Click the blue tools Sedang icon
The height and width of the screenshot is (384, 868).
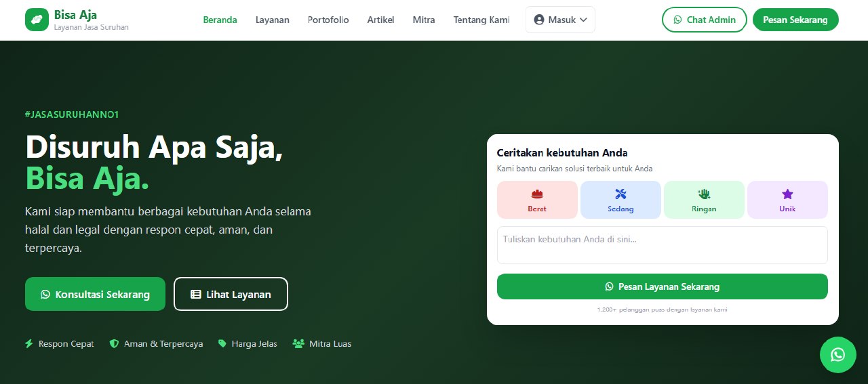tap(620, 194)
